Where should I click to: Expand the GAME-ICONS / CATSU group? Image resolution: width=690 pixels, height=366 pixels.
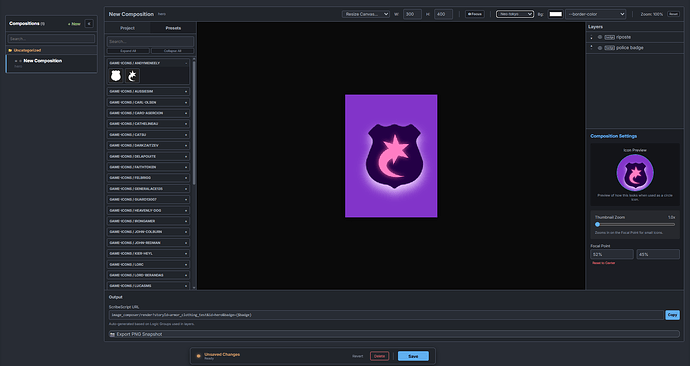click(148, 135)
